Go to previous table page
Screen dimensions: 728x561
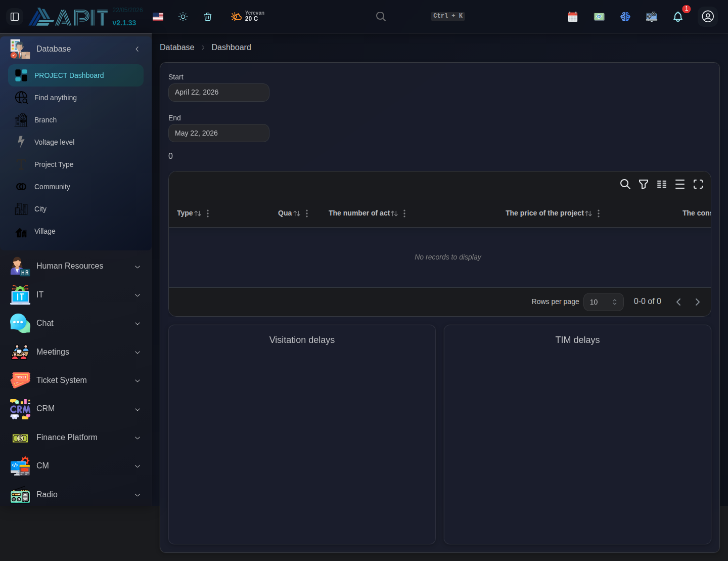[678, 302]
